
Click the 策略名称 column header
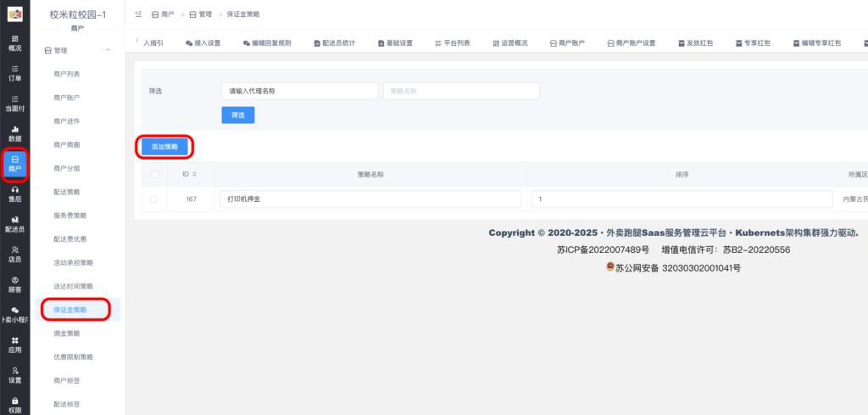(x=370, y=174)
